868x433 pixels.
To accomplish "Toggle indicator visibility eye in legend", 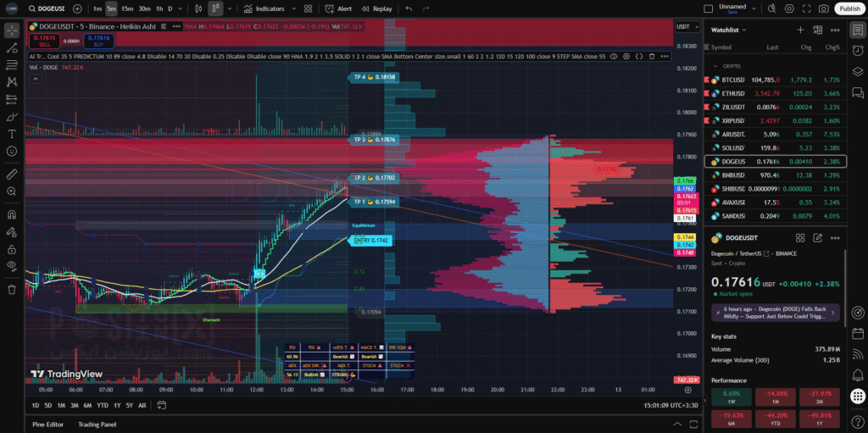I will 614,56.
